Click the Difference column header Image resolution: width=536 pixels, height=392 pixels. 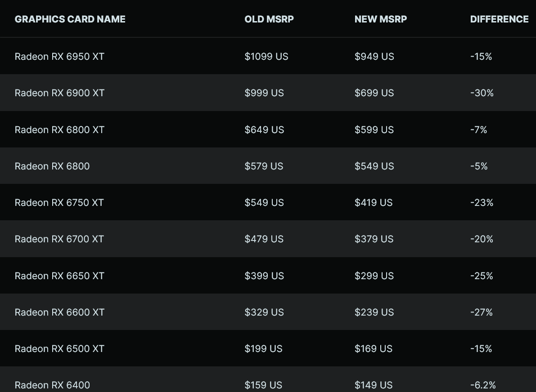[x=499, y=19]
